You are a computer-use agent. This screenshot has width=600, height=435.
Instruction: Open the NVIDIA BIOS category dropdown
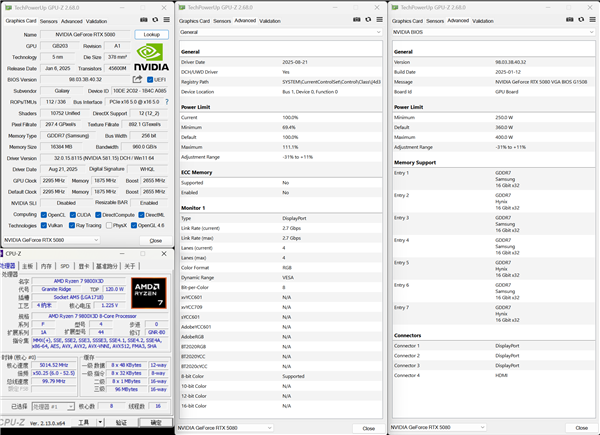(493, 32)
